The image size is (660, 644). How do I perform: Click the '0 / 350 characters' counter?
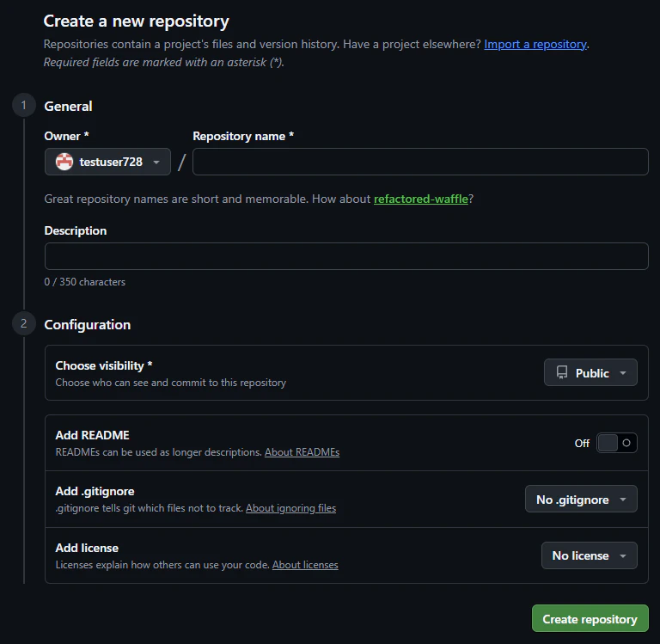(84, 282)
